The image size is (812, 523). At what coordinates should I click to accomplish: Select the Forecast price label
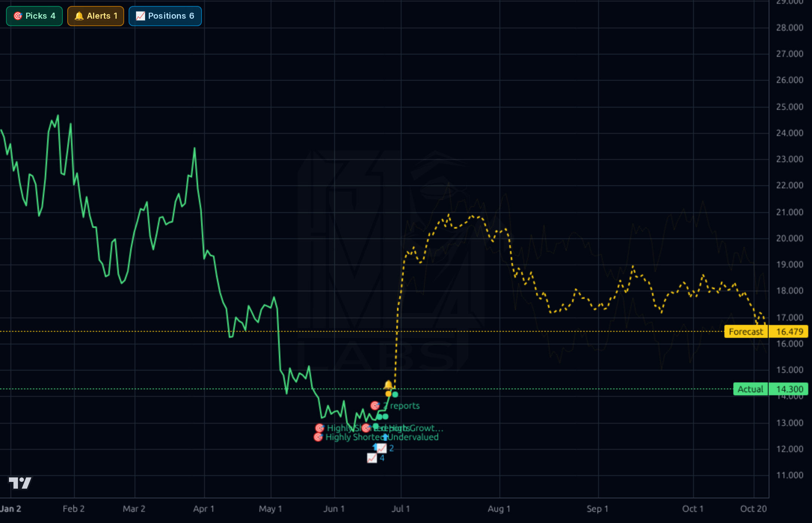click(x=746, y=332)
